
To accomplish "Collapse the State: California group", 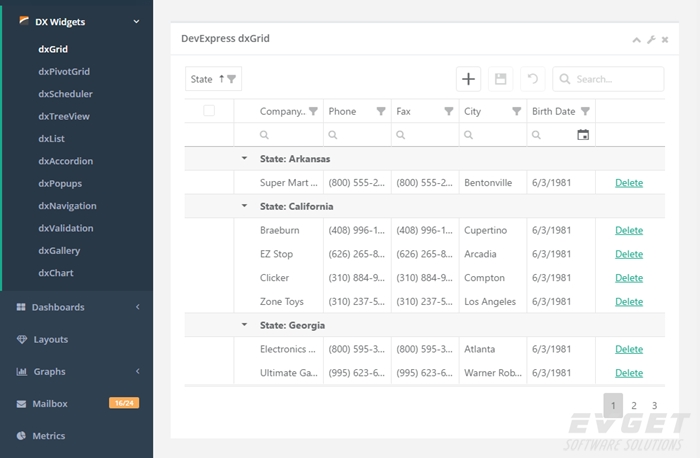I will [244, 206].
